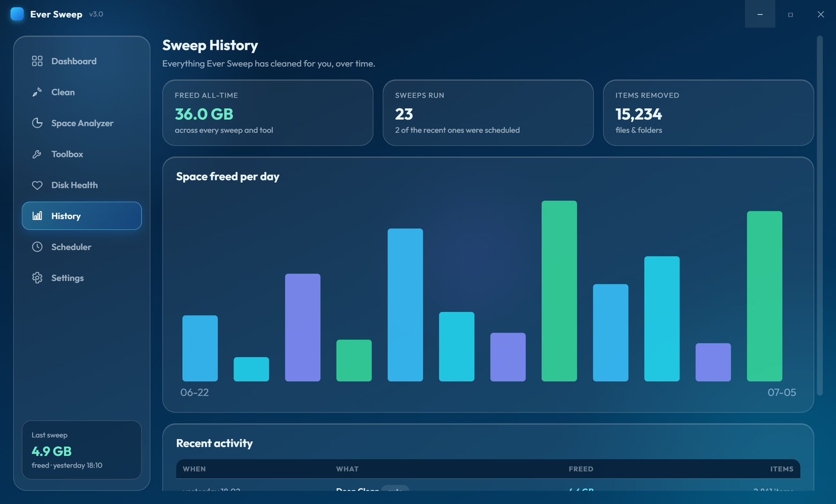
Task: Click the Last sweep 4.9 GB card
Action: [x=81, y=450]
